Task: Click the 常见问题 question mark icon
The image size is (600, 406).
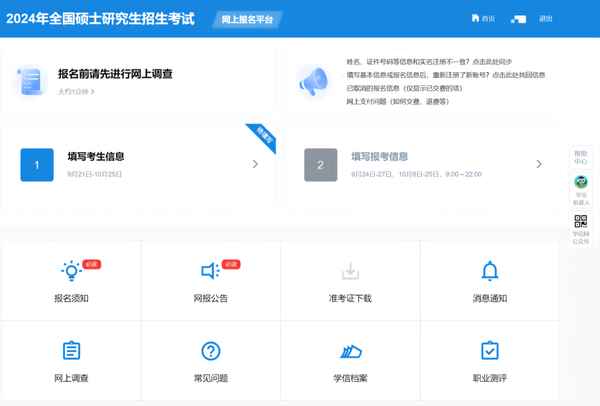Action: [211, 351]
